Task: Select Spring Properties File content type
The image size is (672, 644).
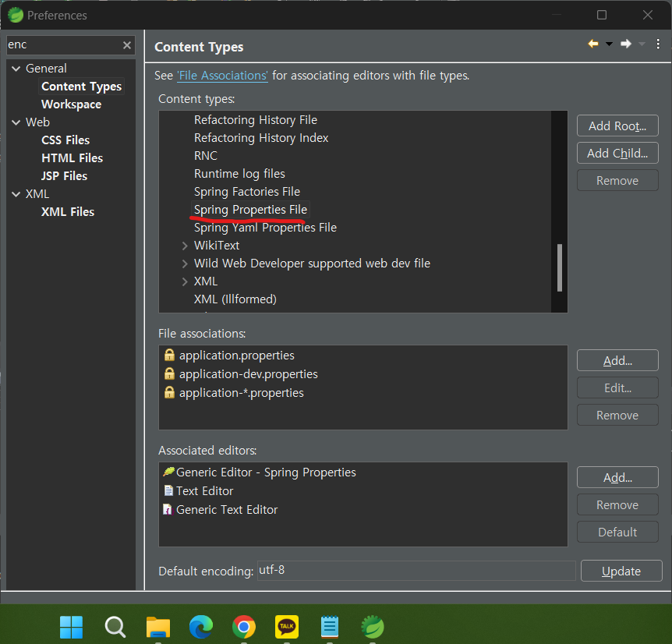Action: coord(250,210)
